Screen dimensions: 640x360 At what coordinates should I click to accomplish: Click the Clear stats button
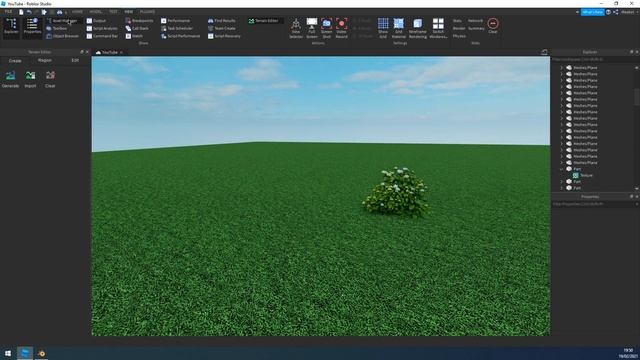click(493, 26)
